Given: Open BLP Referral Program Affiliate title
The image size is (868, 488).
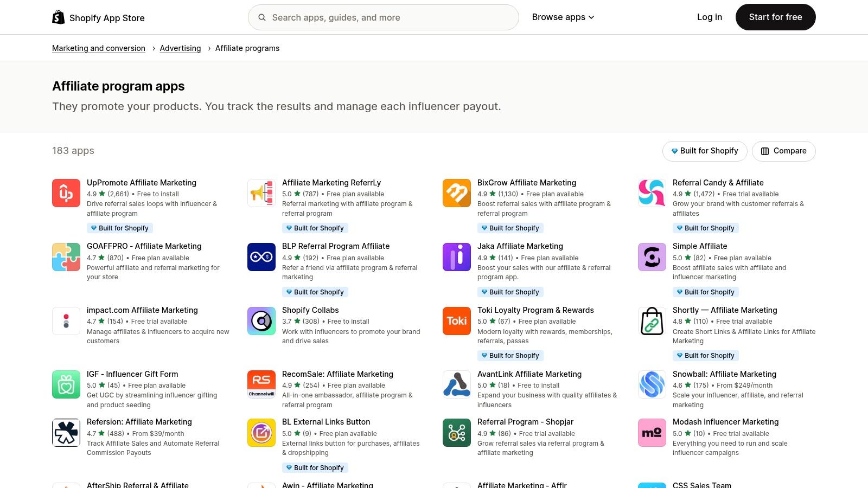Looking at the screenshot, I should click(x=336, y=246).
